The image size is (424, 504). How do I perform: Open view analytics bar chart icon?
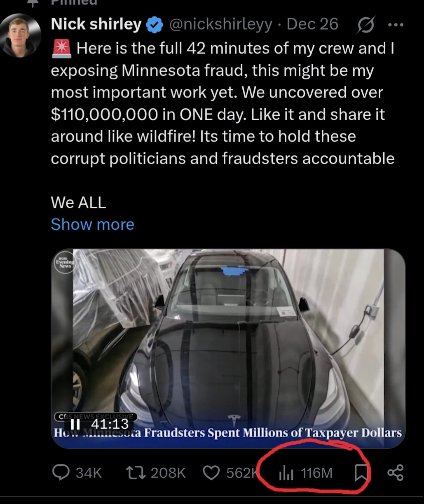286,473
